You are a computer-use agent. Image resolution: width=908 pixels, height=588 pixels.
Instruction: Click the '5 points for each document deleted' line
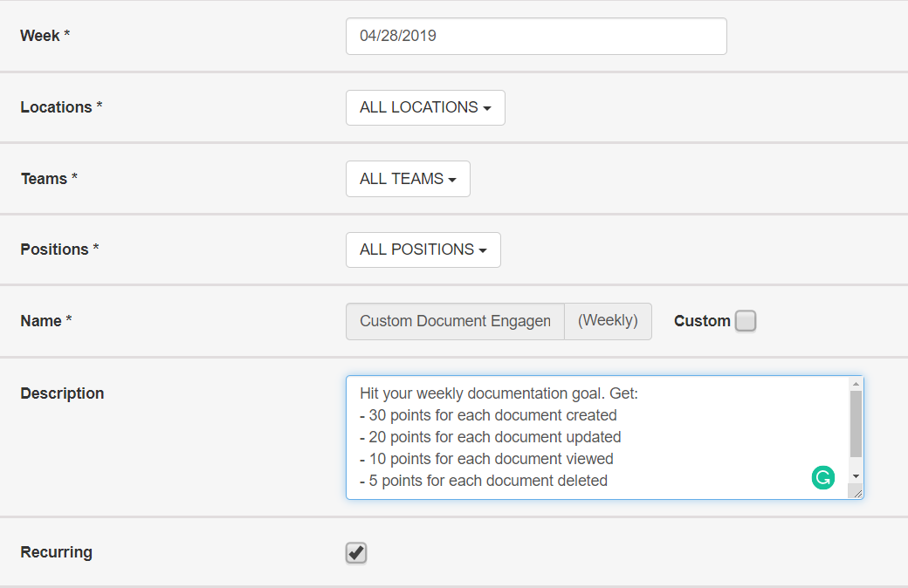(484, 481)
